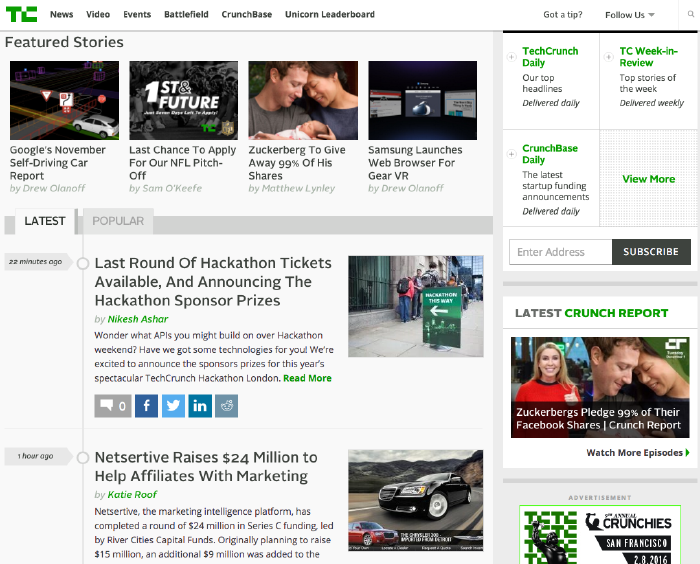Share Hackathon article on Facebook
Screen dimensions: 700x564
146,406
